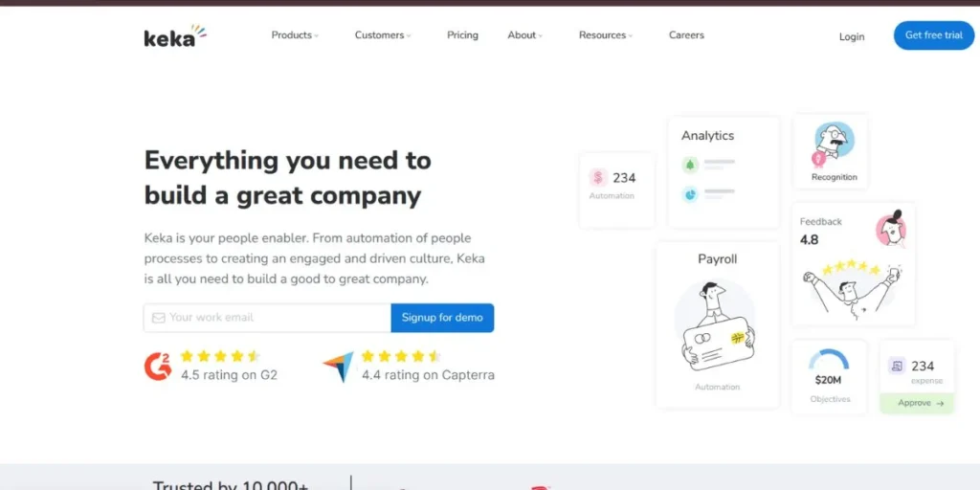Click the Trusted by 10,000+ text
The image size is (980, 490).
click(x=230, y=485)
